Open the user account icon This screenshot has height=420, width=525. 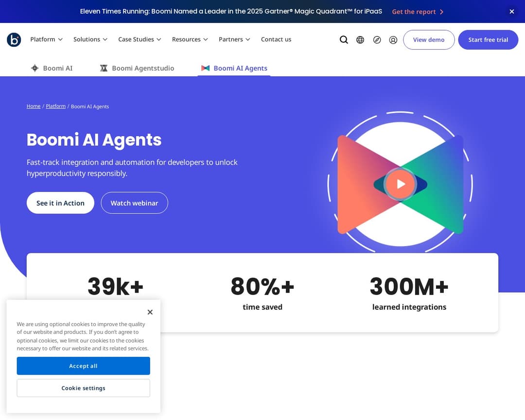pos(393,39)
